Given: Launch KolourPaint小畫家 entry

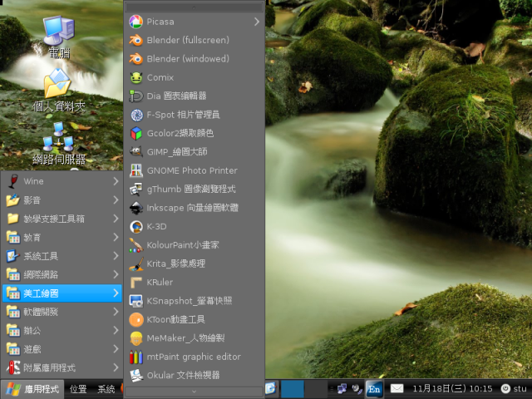Looking at the screenshot, I should coord(194,245).
